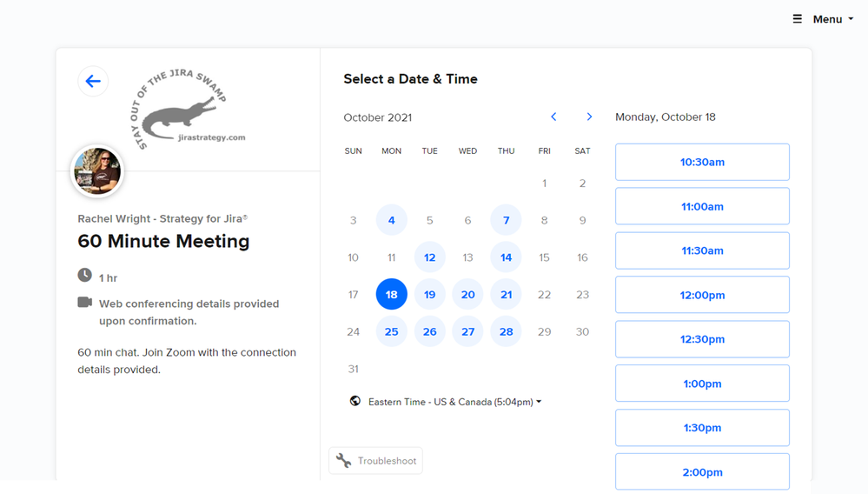Select October 19 on the calendar
Viewport: 868px width, 494px height.
(429, 295)
